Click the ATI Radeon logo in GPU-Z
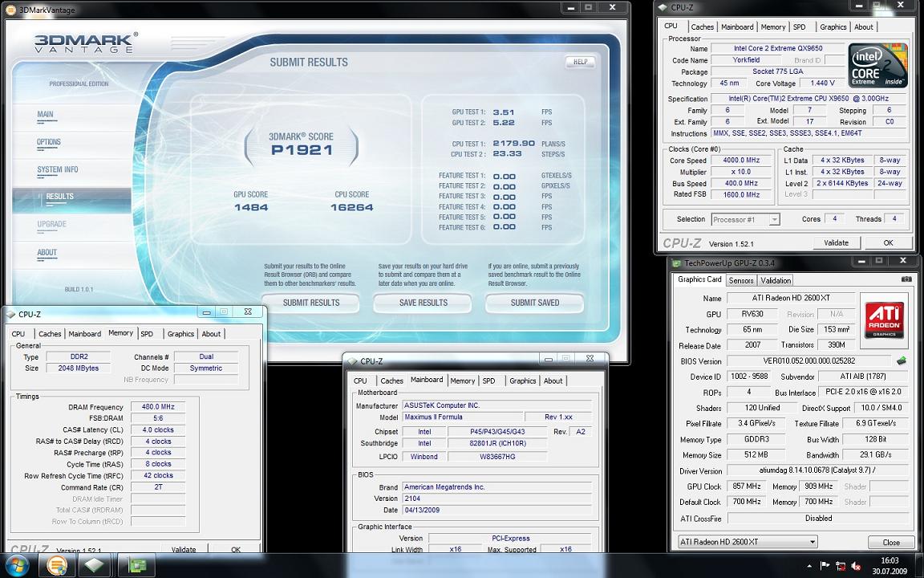Viewport: 924px width, 578px height. (884, 319)
